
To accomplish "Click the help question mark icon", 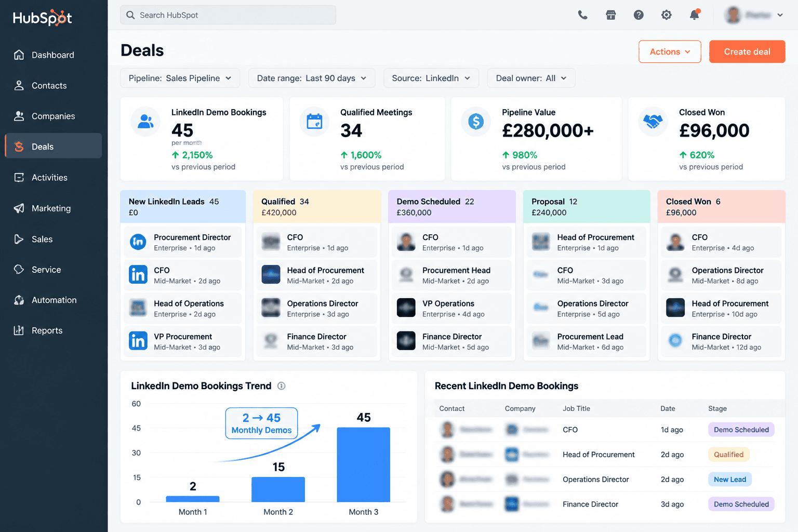I will click(x=639, y=15).
